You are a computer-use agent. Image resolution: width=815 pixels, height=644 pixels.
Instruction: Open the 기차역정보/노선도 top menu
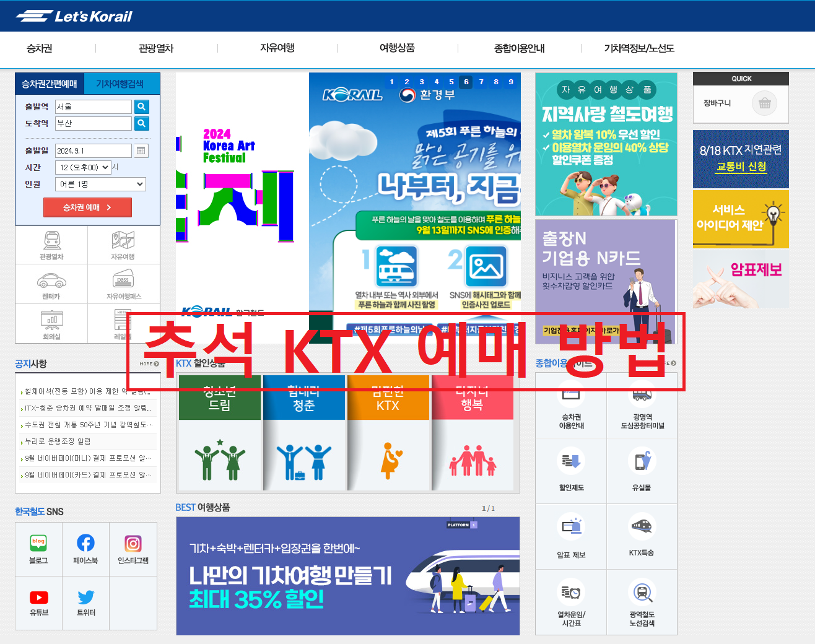[639, 48]
